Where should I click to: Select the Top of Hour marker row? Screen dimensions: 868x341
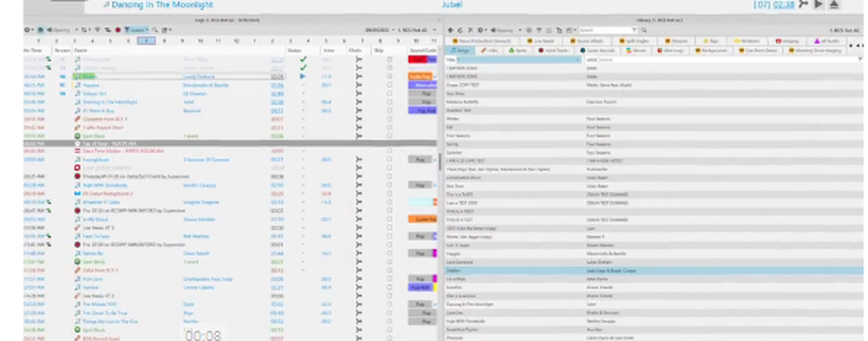(x=230, y=143)
